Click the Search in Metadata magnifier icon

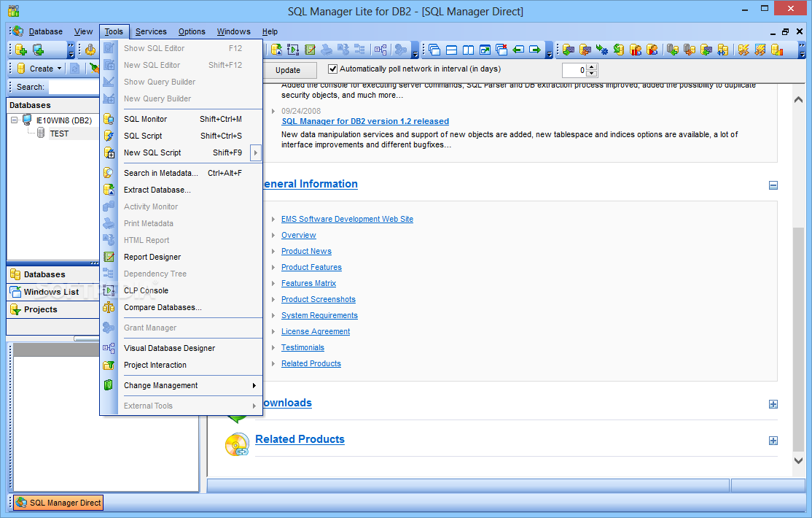[109, 173]
